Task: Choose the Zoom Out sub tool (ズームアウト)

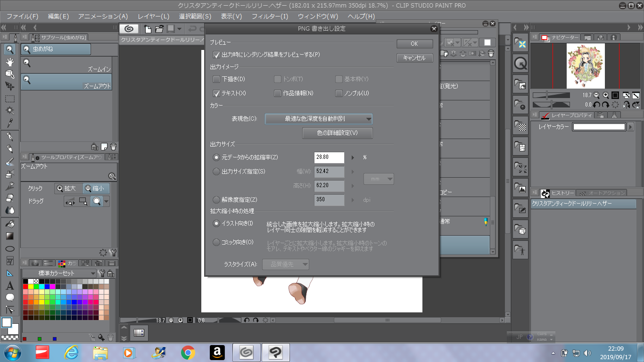Action: pyautogui.click(x=66, y=82)
